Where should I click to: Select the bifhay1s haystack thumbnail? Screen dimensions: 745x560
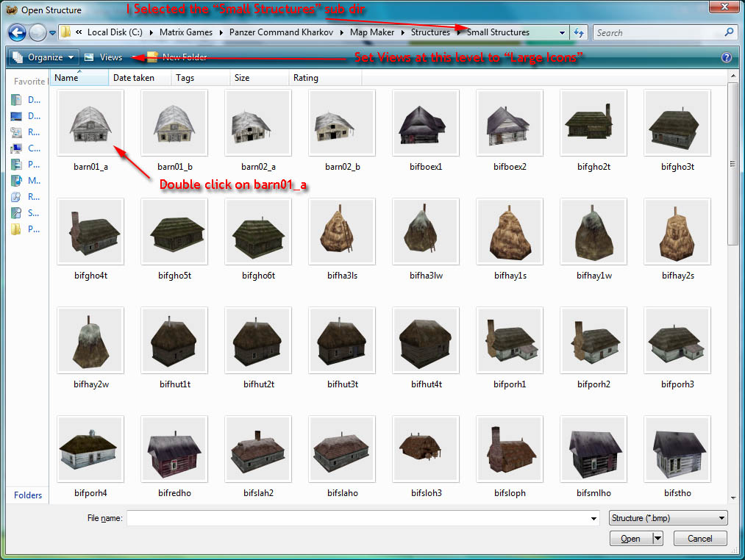click(x=510, y=231)
